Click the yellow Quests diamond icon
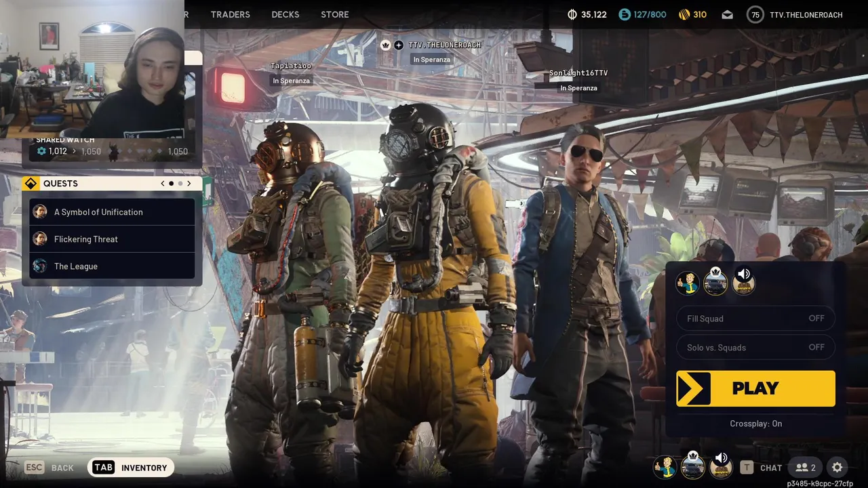This screenshot has width=868, height=488. (x=31, y=184)
